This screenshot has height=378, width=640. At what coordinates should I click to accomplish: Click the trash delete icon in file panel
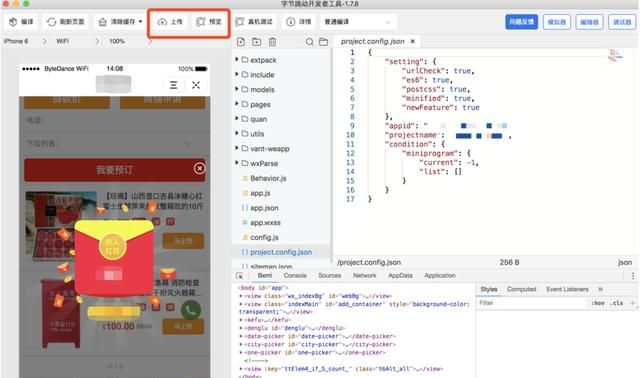coord(273,42)
